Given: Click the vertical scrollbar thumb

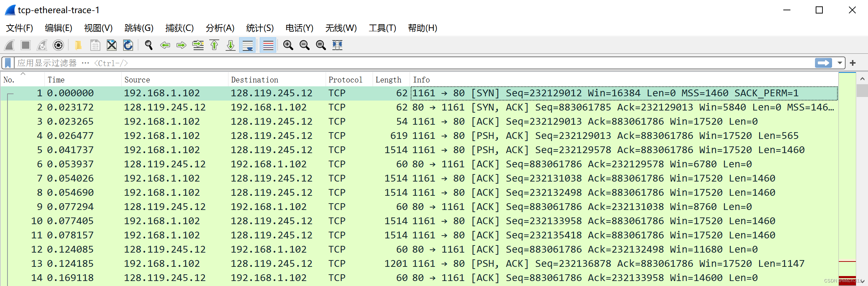Looking at the screenshot, I should [x=862, y=91].
